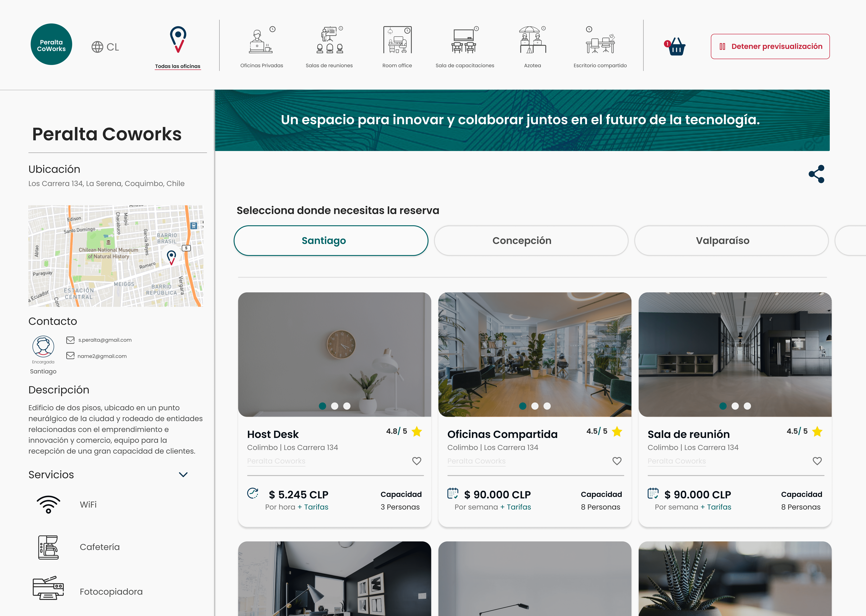The height and width of the screenshot is (616, 866).
Task: Click the map location pin marker
Action: tap(171, 258)
